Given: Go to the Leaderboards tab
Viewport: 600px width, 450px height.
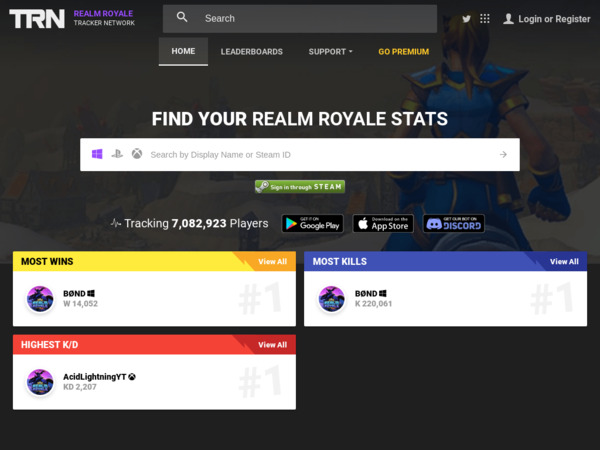Looking at the screenshot, I should [252, 52].
